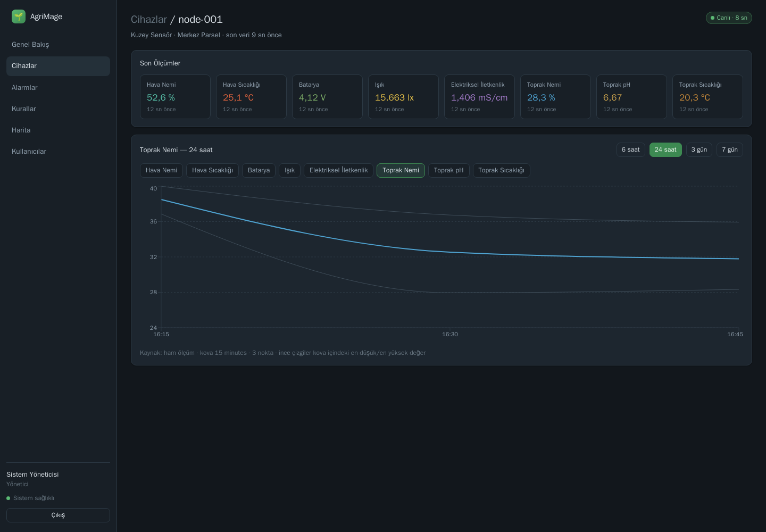Click the Batarya 4,12 V card

(327, 97)
